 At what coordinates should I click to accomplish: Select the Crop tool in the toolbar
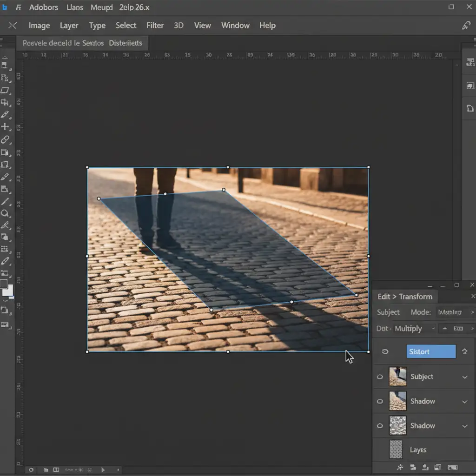click(5, 102)
